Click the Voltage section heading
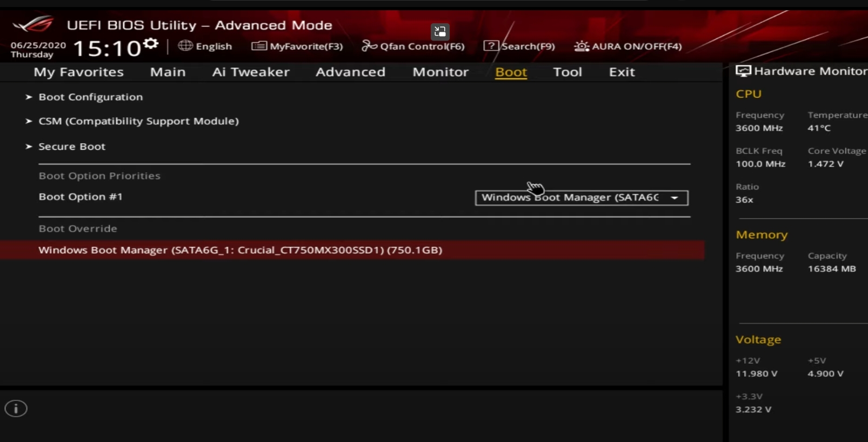The image size is (868, 442). click(x=758, y=340)
